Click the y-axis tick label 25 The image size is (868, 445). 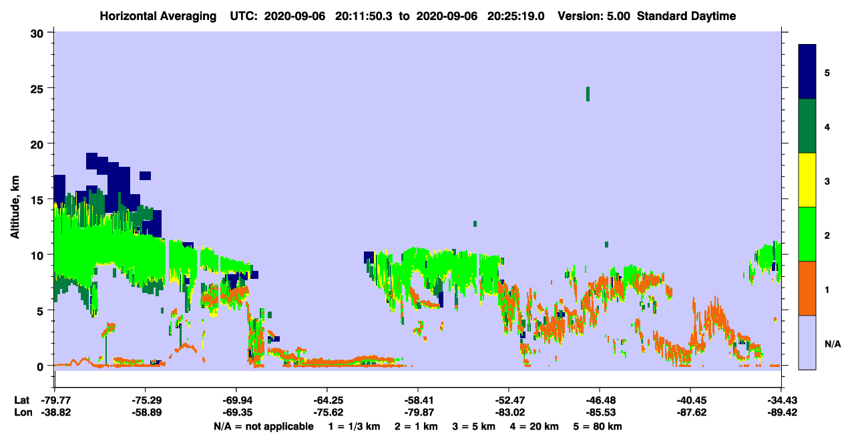pos(38,88)
